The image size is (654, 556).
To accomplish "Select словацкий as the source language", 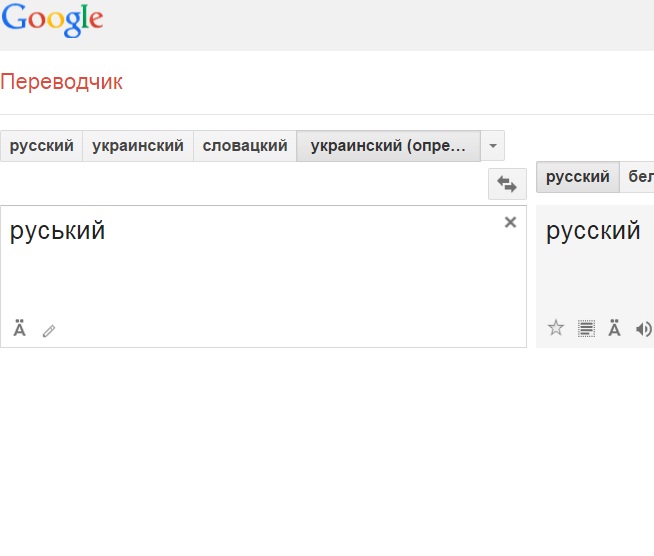I will tap(245, 146).
